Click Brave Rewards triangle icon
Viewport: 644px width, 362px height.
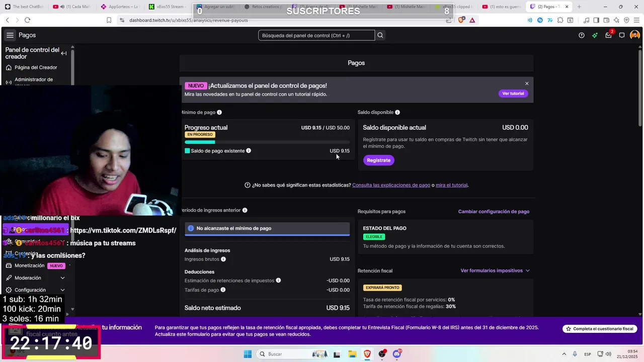472,20
